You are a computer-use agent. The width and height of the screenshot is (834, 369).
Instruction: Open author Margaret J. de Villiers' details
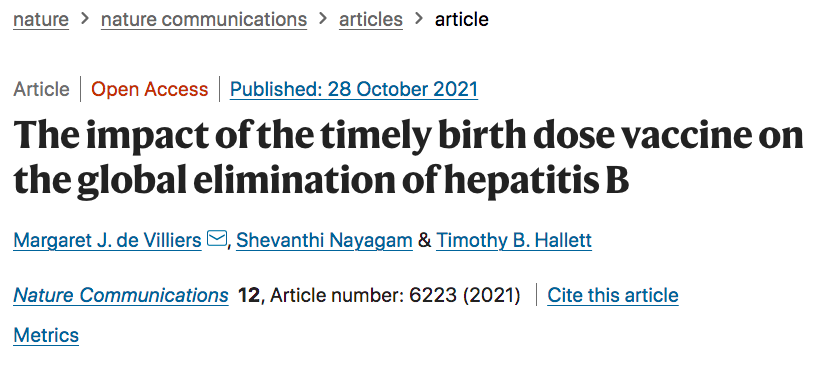click(x=107, y=240)
